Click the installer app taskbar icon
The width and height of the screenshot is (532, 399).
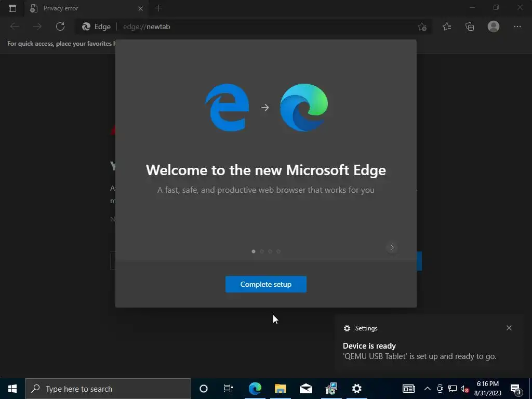(331, 389)
